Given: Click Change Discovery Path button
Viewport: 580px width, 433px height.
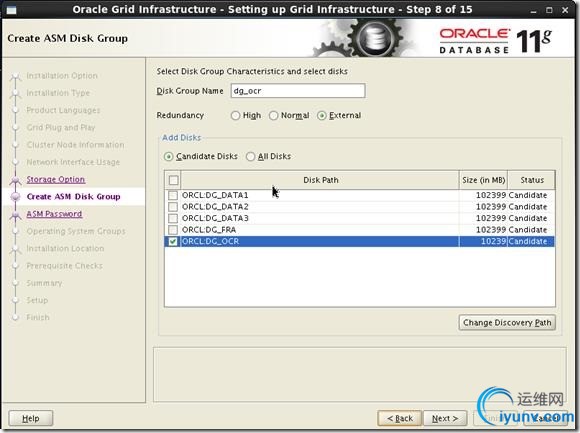Looking at the screenshot, I should [x=507, y=322].
